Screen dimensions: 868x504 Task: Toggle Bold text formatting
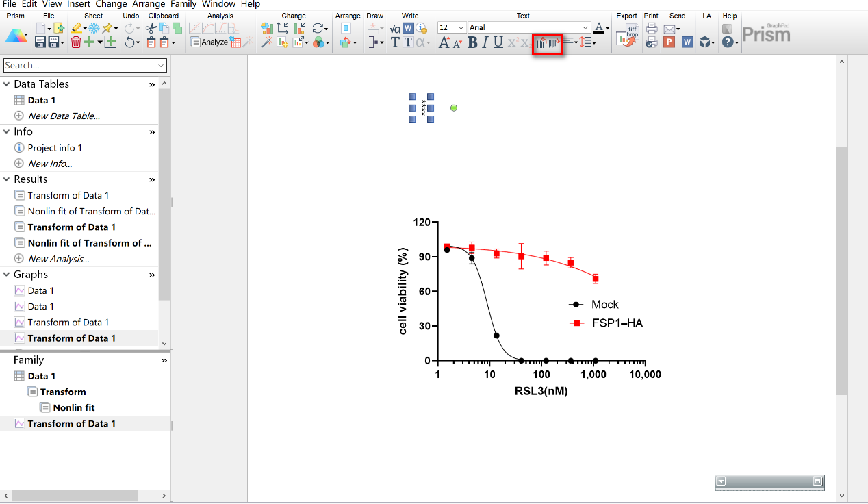click(472, 42)
